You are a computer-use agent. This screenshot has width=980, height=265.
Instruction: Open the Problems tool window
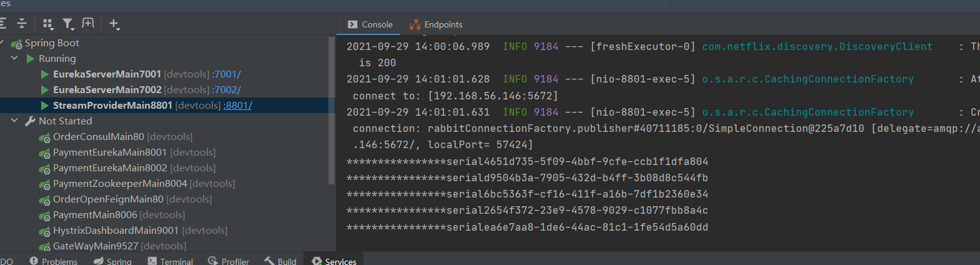54,261
